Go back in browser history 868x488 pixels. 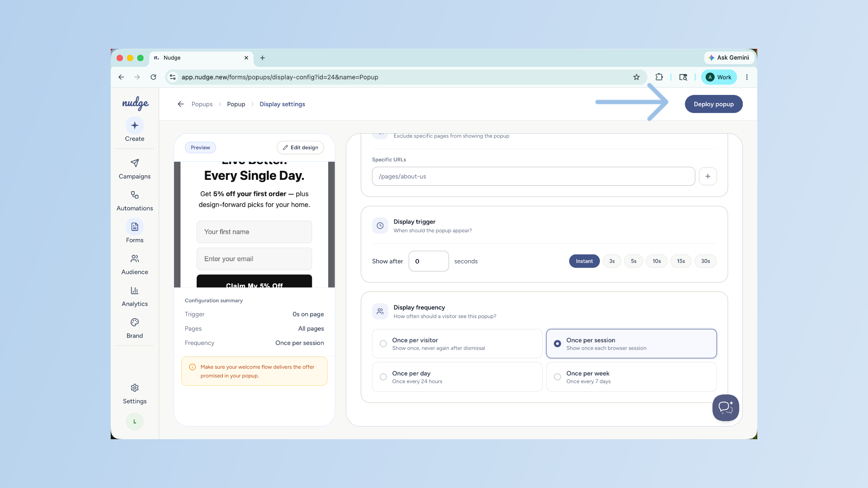click(x=121, y=77)
